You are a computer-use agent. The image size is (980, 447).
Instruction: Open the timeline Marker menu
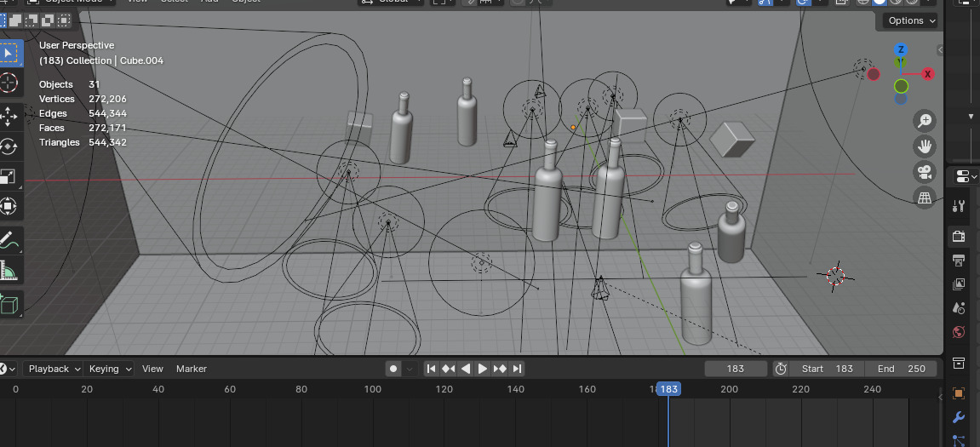192,369
